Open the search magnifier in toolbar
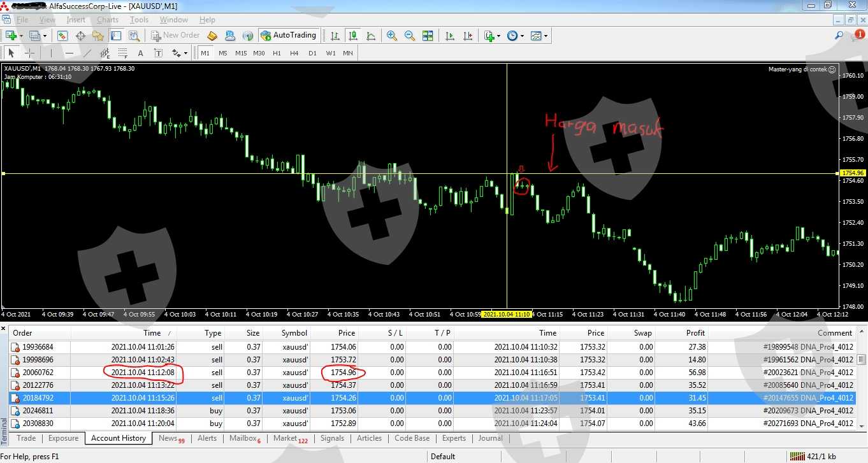Viewport: 868px width, 463px height. pos(839,36)
